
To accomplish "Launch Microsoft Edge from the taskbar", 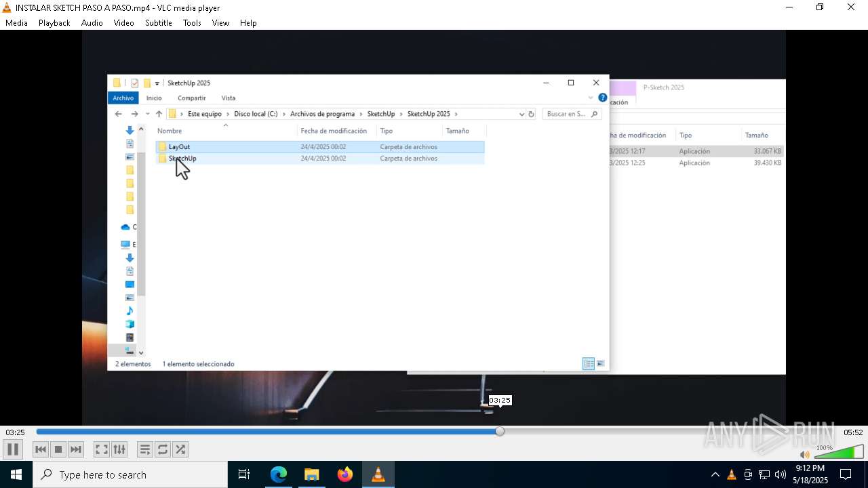I will click(279, 474).
